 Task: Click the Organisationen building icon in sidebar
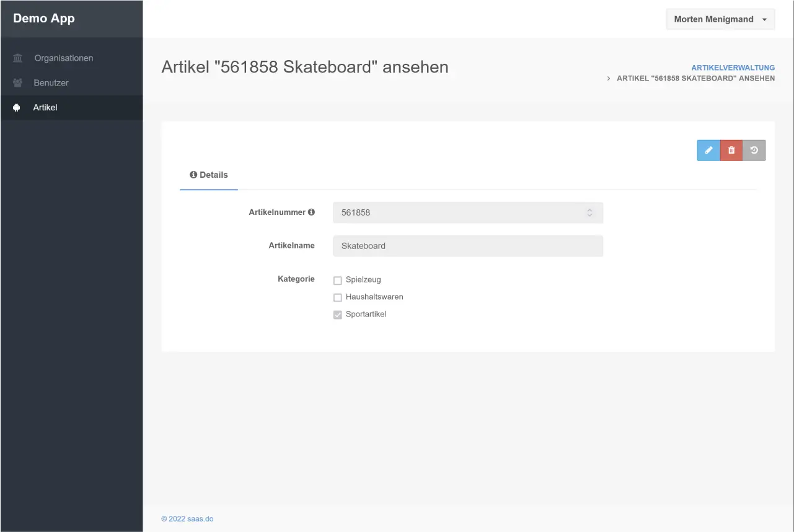(18, 58)
